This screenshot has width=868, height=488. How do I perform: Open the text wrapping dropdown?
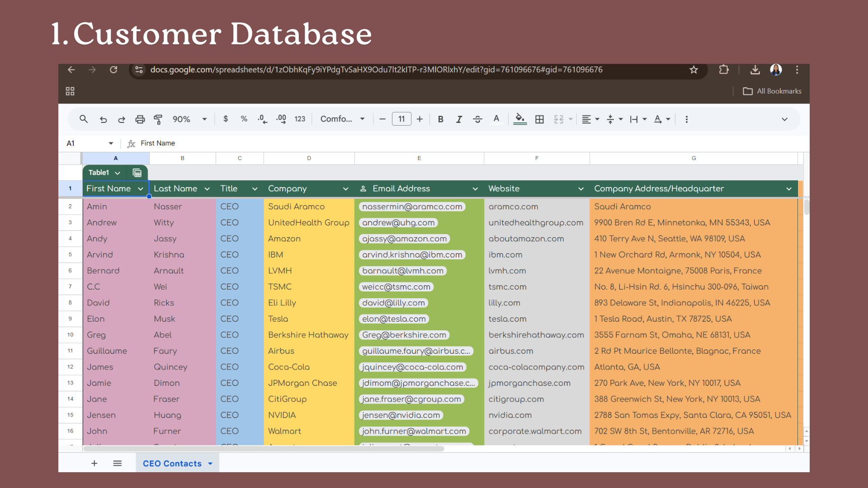pyautogui.click(x=638, y=119)
